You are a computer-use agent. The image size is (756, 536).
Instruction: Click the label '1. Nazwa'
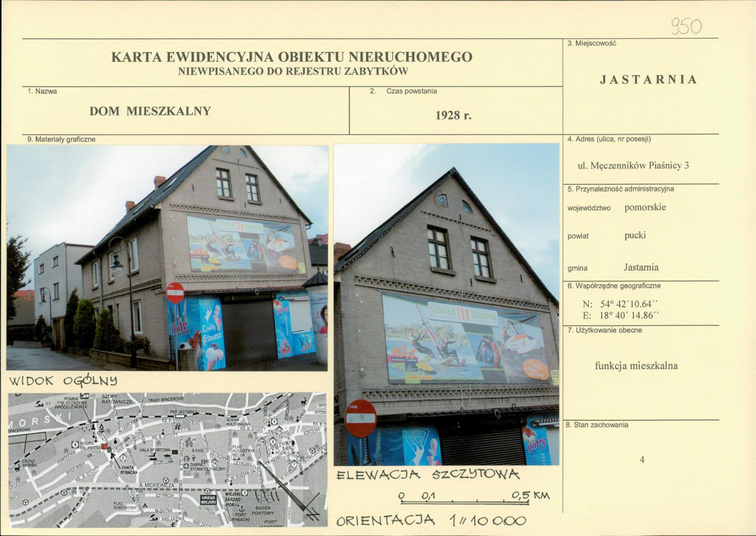coord(42,91)
